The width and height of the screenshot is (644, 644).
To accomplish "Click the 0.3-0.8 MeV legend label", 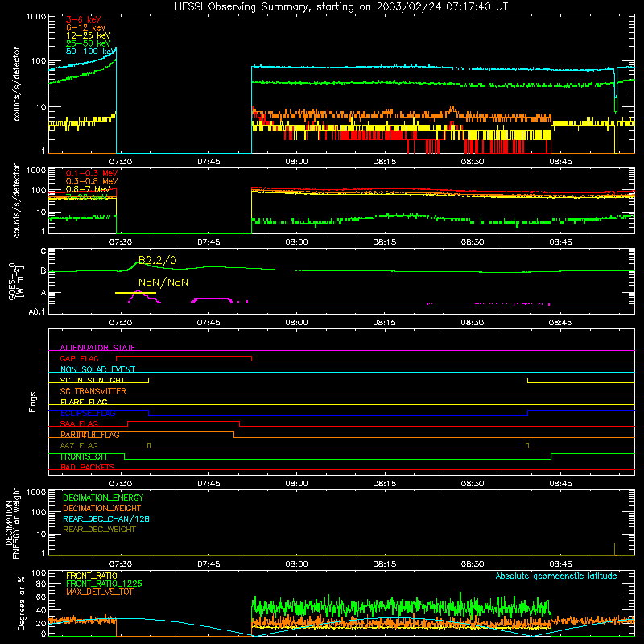I will (x=92, y=181).
